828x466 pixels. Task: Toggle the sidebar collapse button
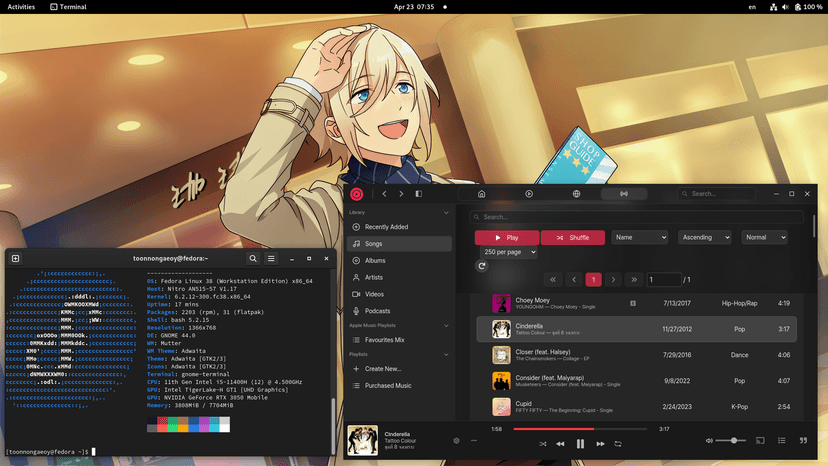coord(419,194)
